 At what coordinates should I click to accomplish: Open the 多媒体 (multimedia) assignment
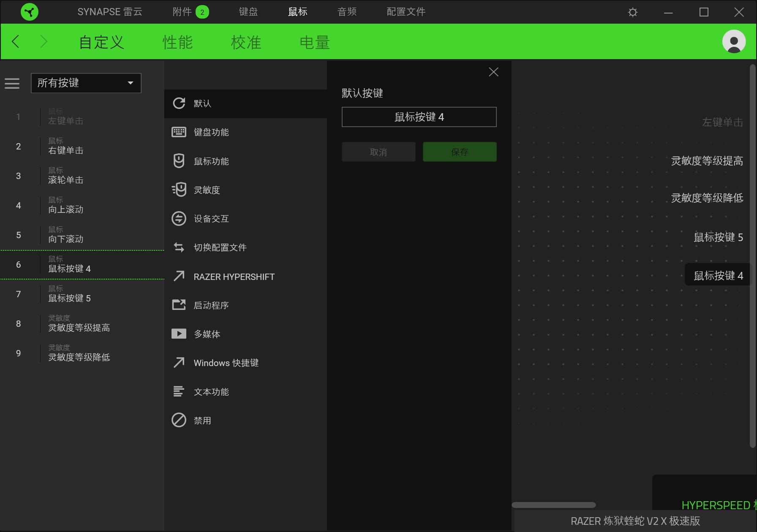pos(207,334)
